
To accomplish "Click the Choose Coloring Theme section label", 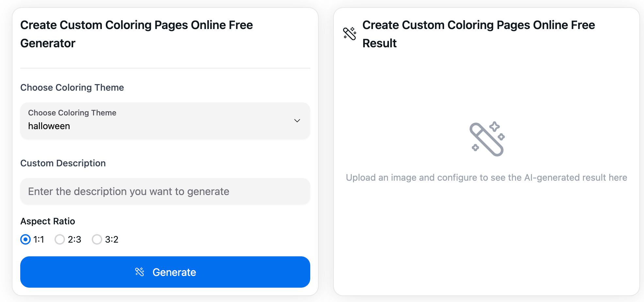I will [72, 87].
